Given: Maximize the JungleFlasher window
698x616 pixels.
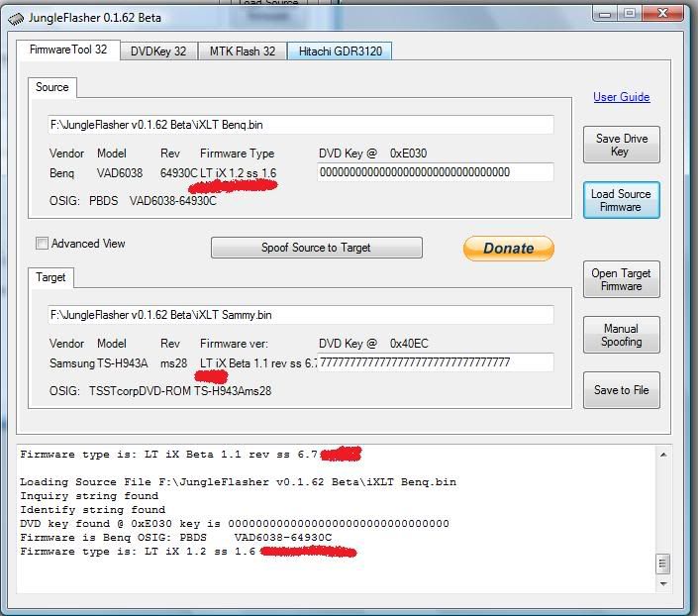Looking at the screenshot, I should [629, 14].
